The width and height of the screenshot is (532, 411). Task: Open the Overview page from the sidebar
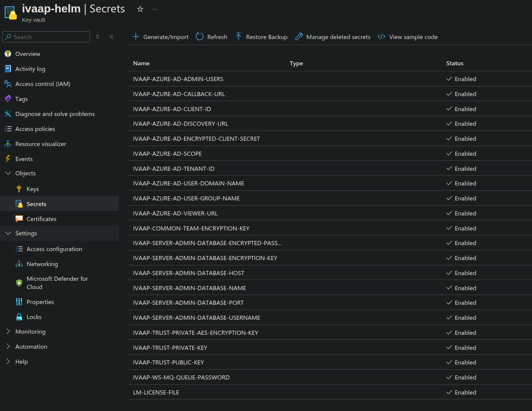(27, 54)
